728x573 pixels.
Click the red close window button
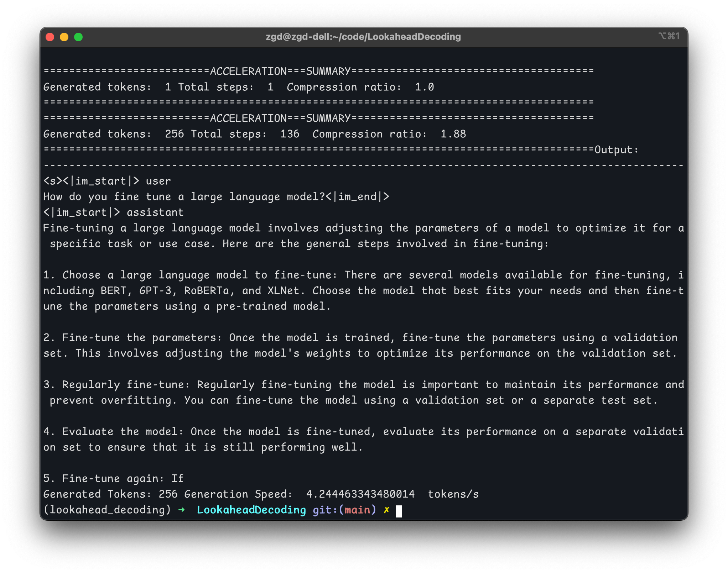tap(50, 37)
